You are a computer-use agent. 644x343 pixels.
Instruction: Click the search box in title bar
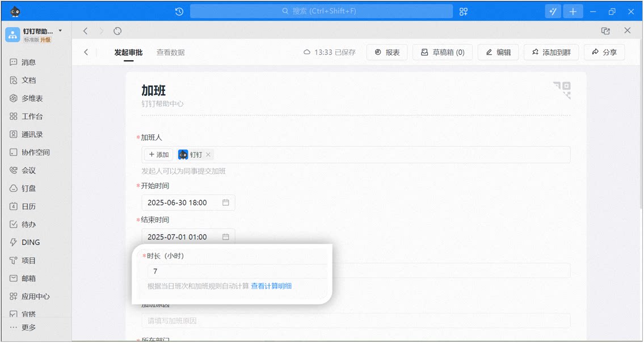pyautogui.click(x=321, y=11)
